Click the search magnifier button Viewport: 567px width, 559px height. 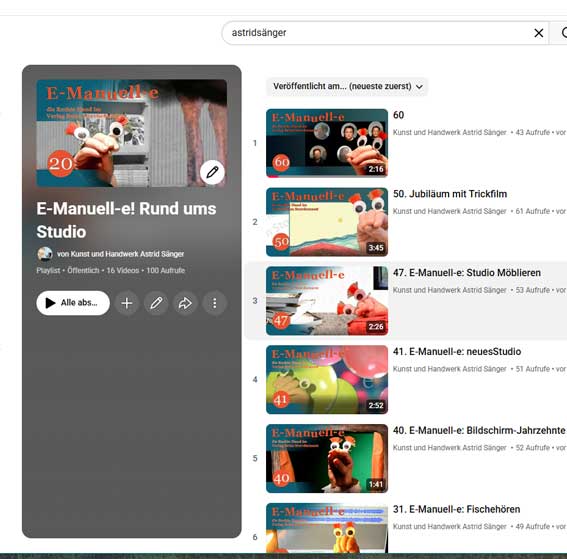click(560, 33)
